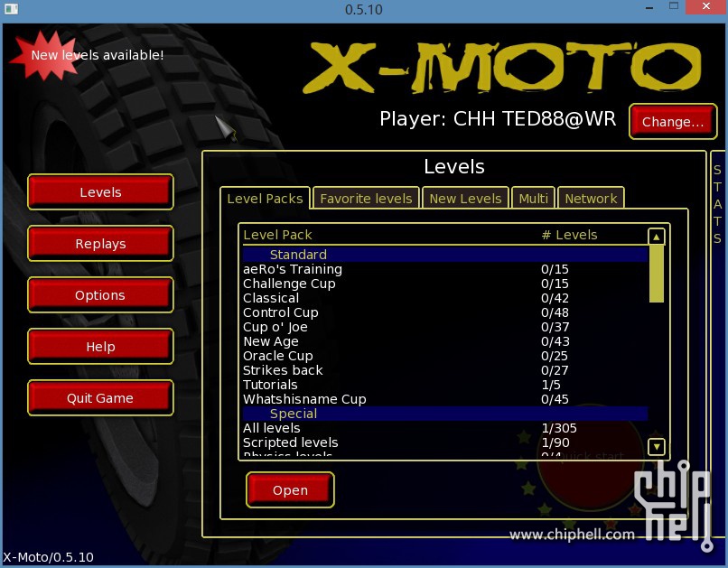Open the Options screen

pyautogui.click(x=100, y=295)
